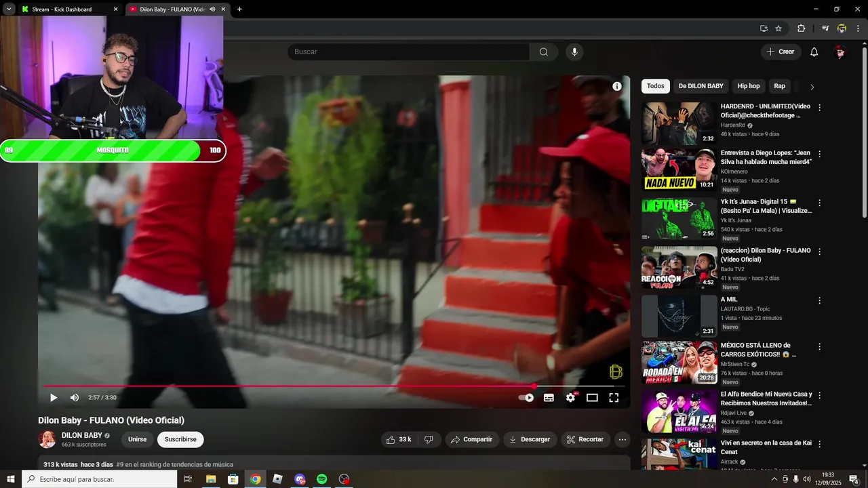Image resolution: width=868 pixels, height=488 pixels.
Task: Click the Descargar button
Action: [x=530, y=439]
